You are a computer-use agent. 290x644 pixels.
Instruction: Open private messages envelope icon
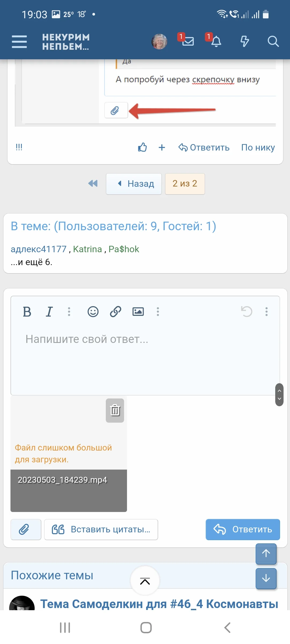[x=188, y=41]
